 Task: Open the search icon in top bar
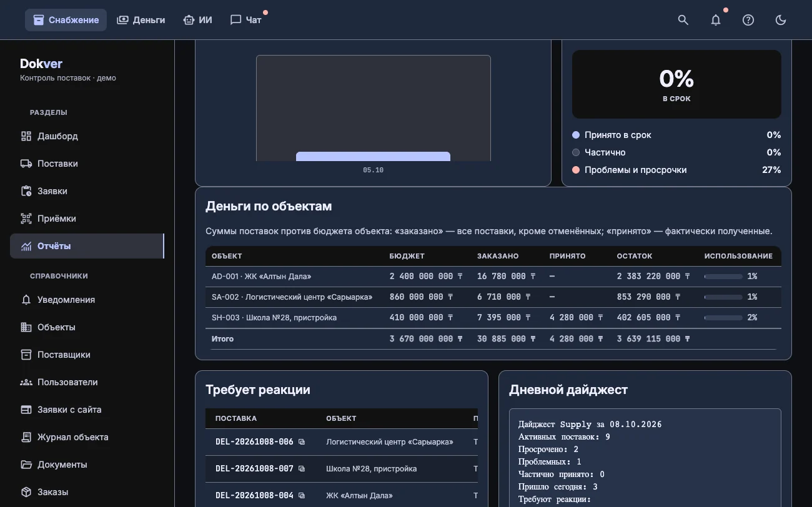[683, 20]
